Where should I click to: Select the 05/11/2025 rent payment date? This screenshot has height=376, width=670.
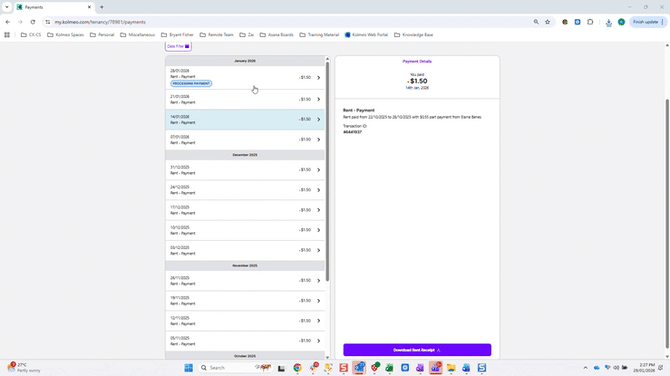[x=179, y=338]
